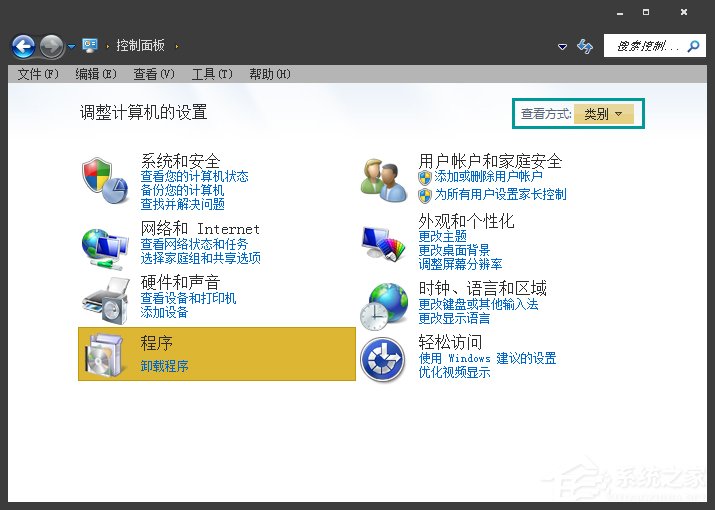Click 更改键盘或其他输入法 link
The height and width of the screenshot is (510, 715).
[x=479, y=304]
